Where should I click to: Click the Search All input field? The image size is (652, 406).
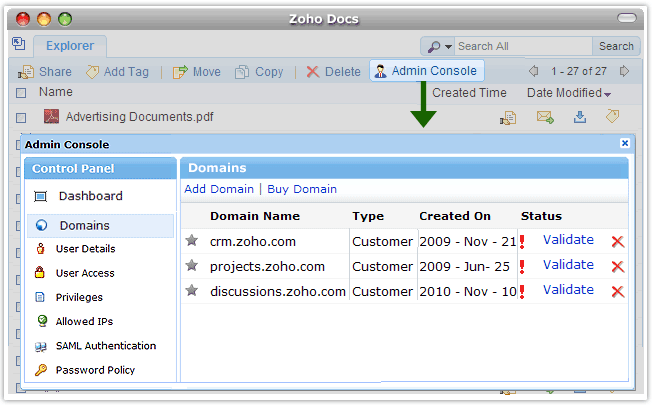pos(523,46)
